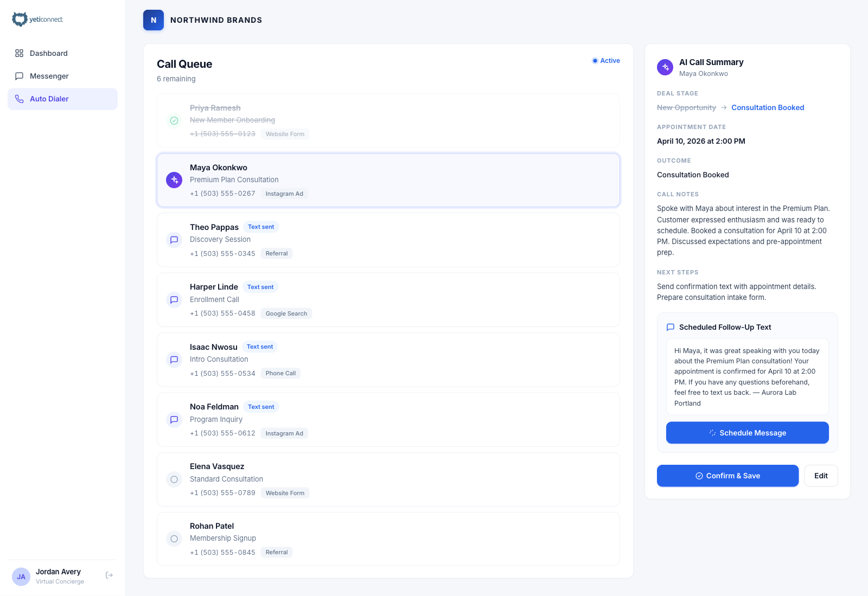Select the Auto Dialer phone icon
The width and height of the screenshot is (868, 596).
pyautogui.click(x=19, y=99)
